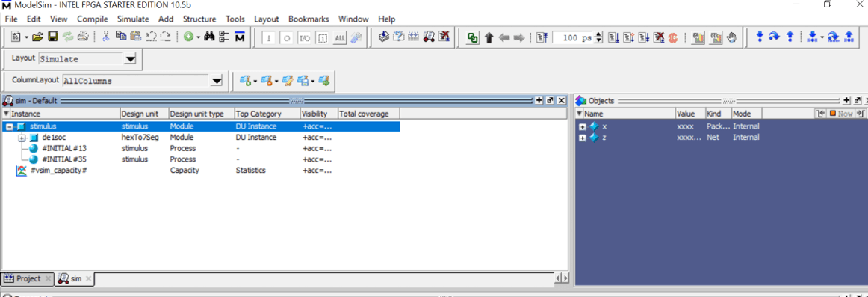
Task: Click the sim pane zoom plus icon
Action: click(539, 101)
